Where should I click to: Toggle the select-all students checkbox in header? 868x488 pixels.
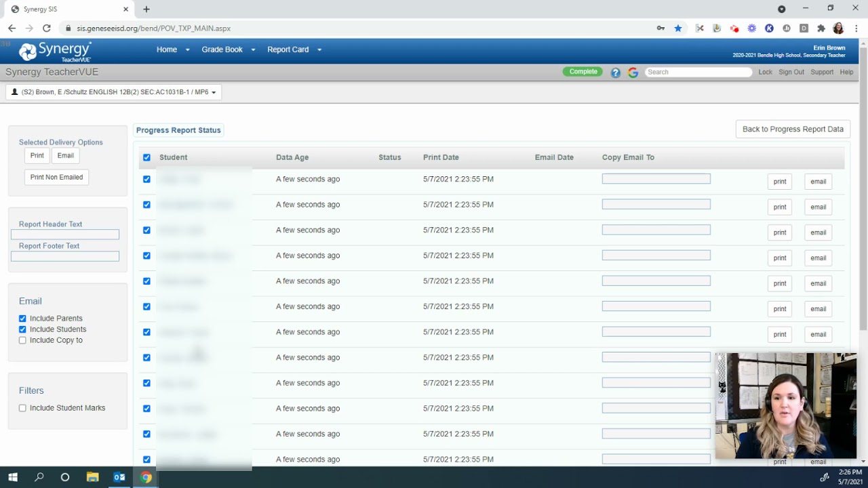146,157
